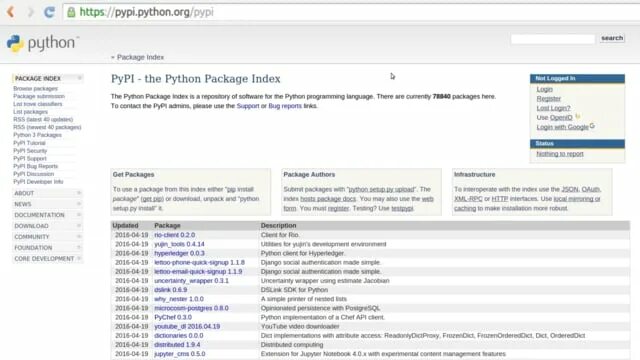Expand the FOUNDATION sidebar menu
The height and width of the screenshot is (360, 640).
coord(48,248)
